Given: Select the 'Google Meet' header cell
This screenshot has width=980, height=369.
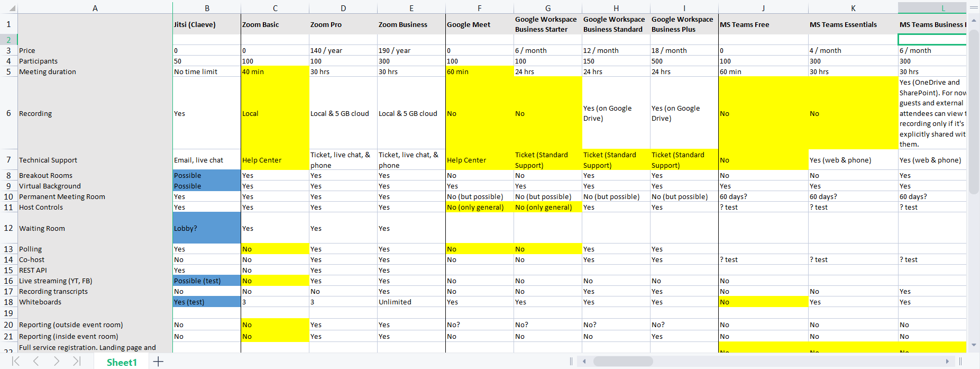Looking at the screenshot, I should (480, 24).
